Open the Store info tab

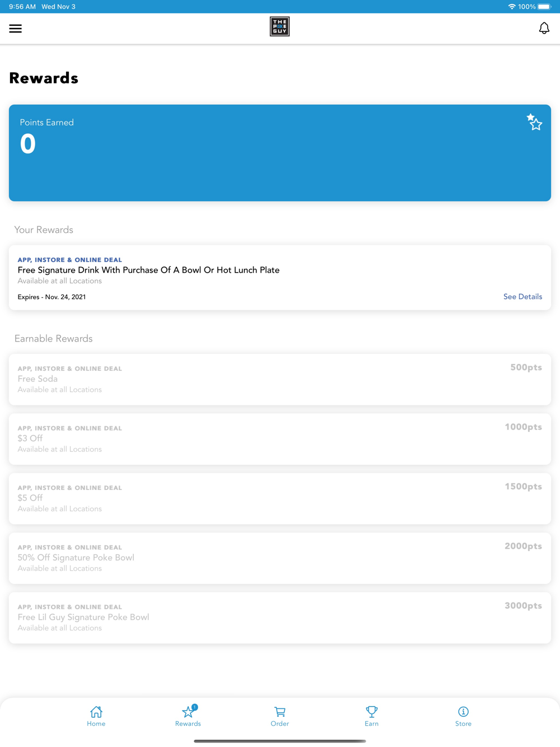(x=463, y=716)
